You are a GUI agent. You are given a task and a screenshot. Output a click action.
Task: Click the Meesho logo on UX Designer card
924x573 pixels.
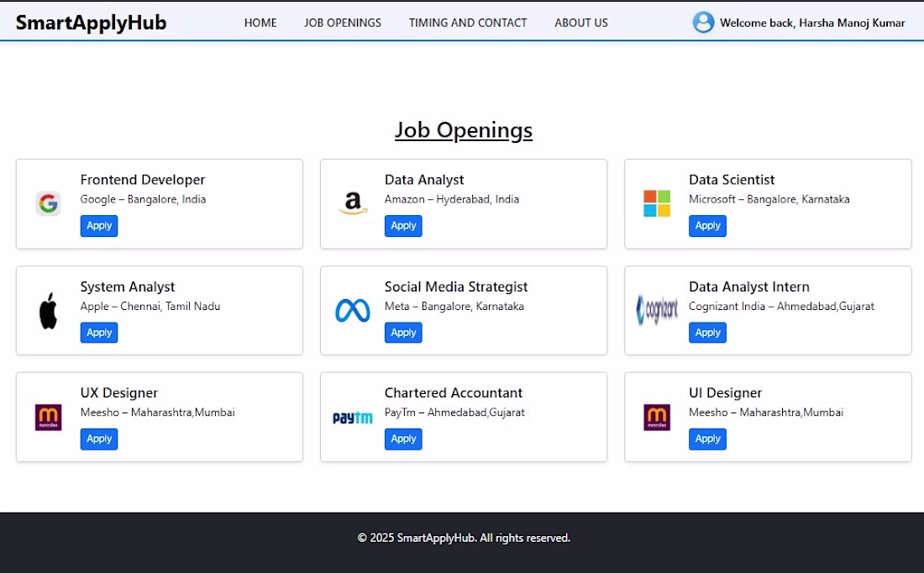tap(49, 418)
